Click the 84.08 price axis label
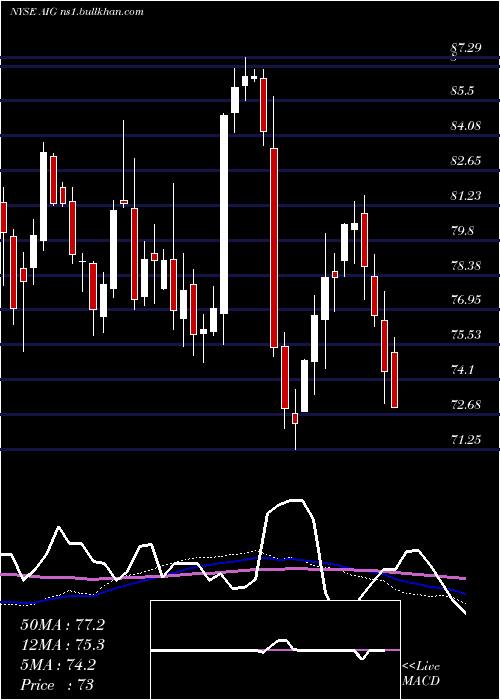 [466, 126]
